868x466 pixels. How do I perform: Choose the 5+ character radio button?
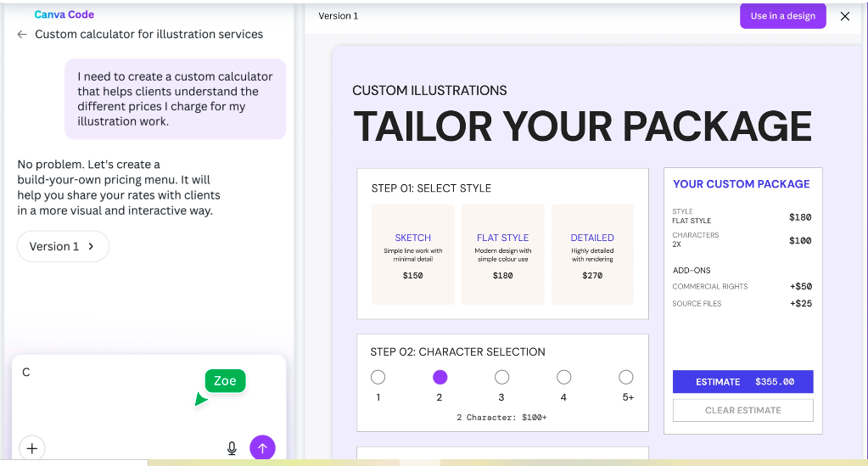pos(626,378)
